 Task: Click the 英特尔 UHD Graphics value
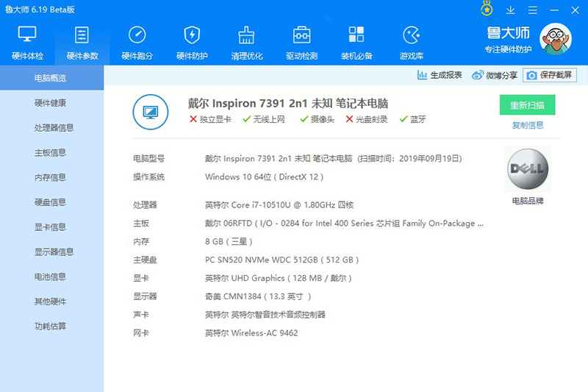click(278, 278)
